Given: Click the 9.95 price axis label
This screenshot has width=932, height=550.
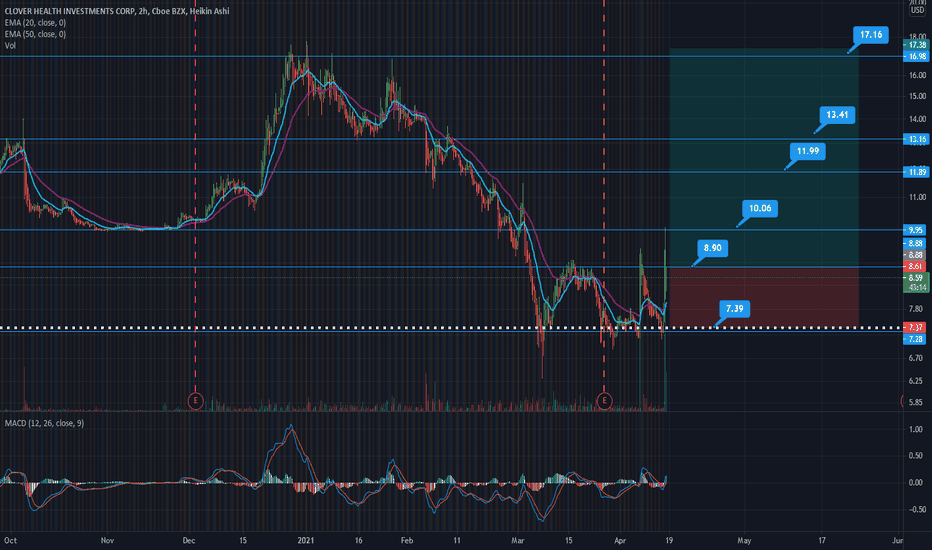Looking at the screenshot, I should 915,230.
